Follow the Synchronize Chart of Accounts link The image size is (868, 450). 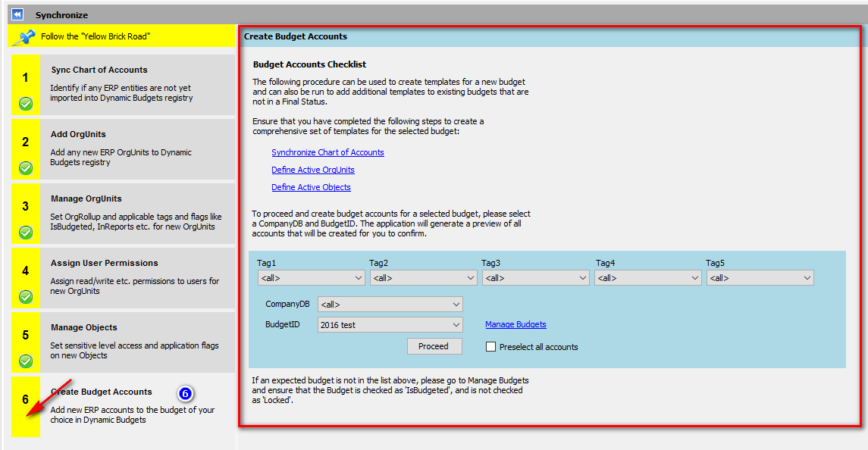coord(327,152)
